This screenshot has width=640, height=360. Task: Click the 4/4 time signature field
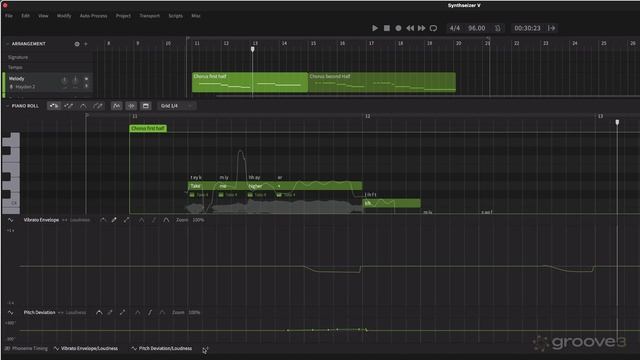click(454, 28)
